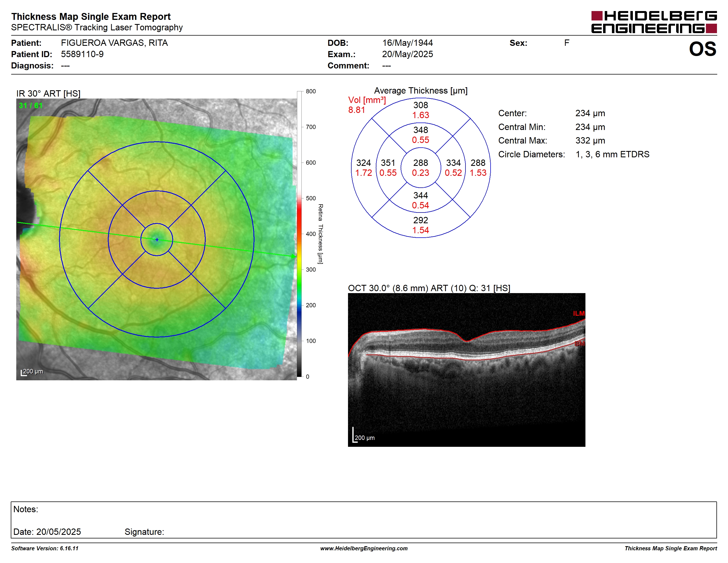The height and width of the screenshot is (563, 728).
Task: Click the '31 / 61' scan counter
Action: [x=30, y=105]
